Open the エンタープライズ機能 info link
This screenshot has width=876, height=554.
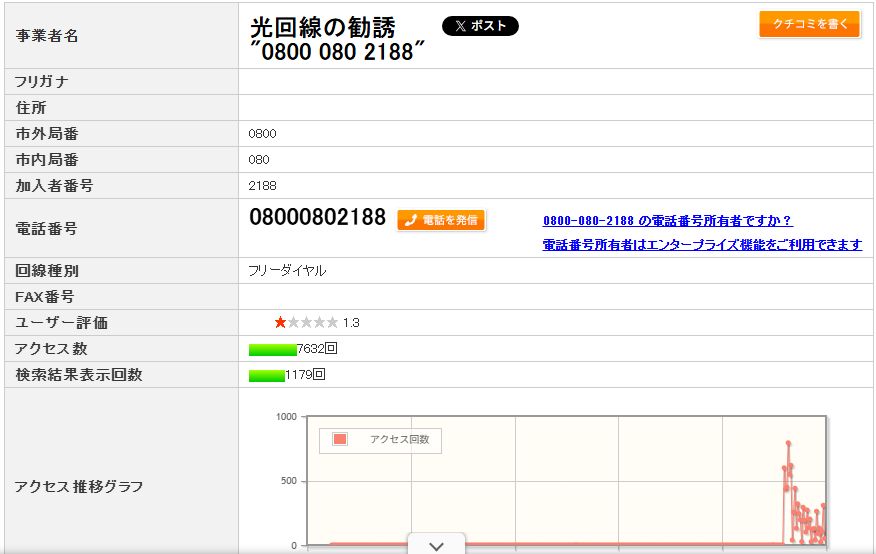[x=702, y=245]
